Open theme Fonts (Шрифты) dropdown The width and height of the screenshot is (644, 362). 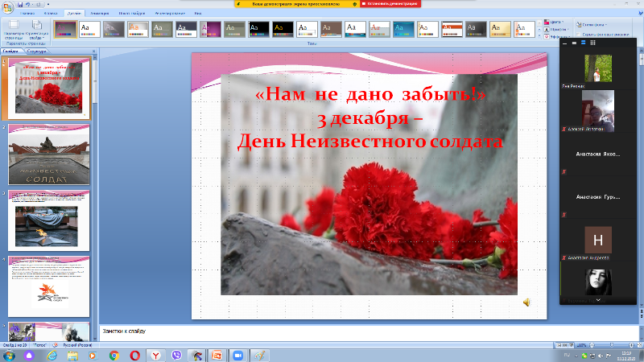[556, 30]
